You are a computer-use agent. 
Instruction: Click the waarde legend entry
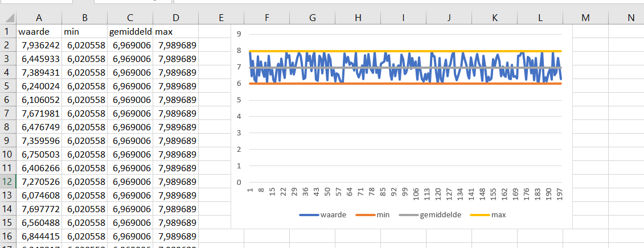pyautogui.click(x=322, y=215)
